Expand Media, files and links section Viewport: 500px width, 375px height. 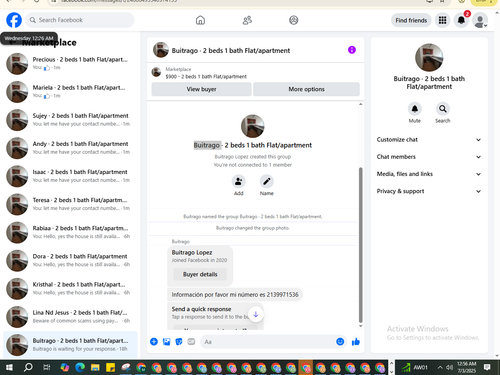(x=429, y=174)
